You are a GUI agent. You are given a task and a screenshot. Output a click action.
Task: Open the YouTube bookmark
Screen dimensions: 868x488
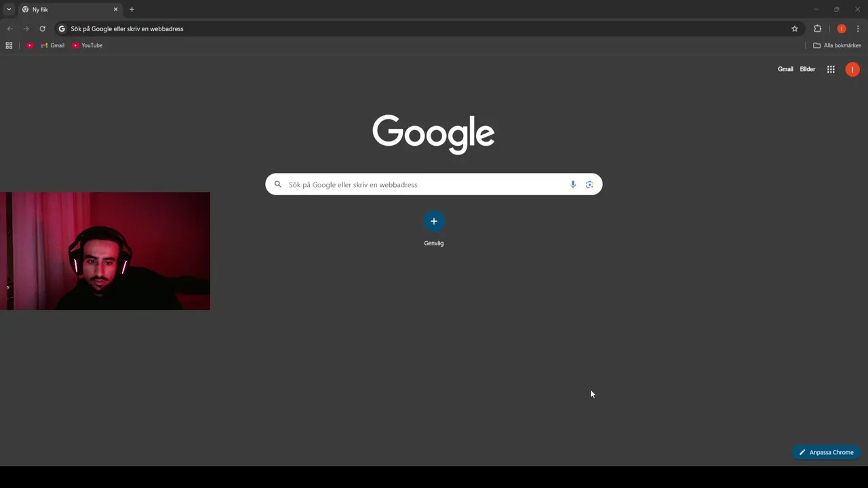point(87,45)
